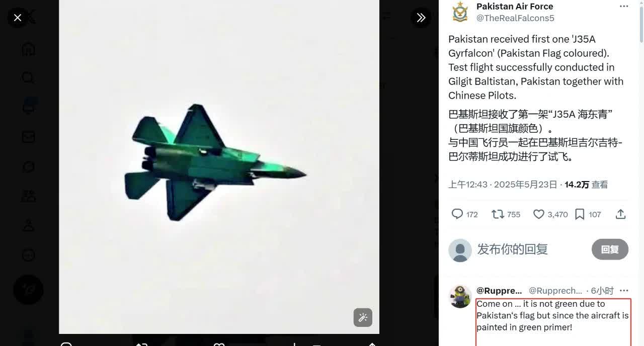Like the tweet via heart icon
The image size is (644, 346).
539,214
